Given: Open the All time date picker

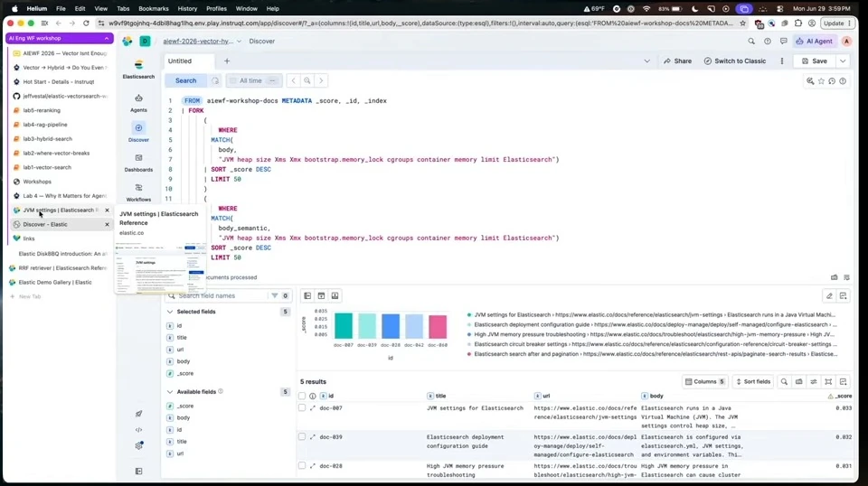Looking at the screenshot, I should 254,80.
